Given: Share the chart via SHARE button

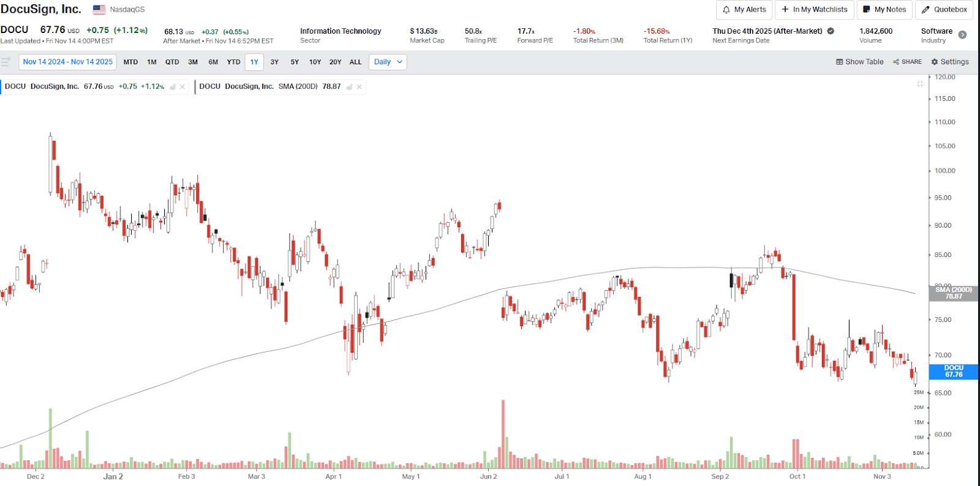Looking at the screenshot, I should pyautogui.click(x=907, y=62).
